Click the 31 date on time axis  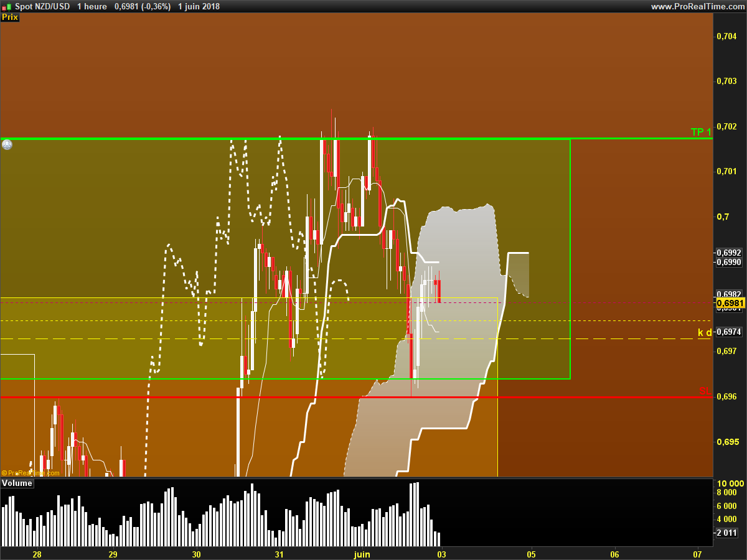point(279,554)
